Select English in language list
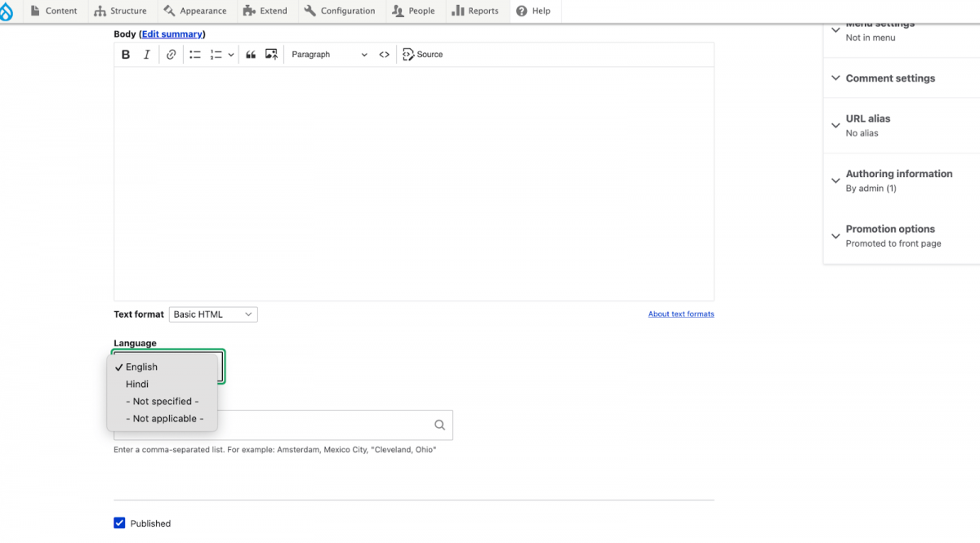This screenshot has width=980, height=543. pyautogui.click(x=163, y=367)
